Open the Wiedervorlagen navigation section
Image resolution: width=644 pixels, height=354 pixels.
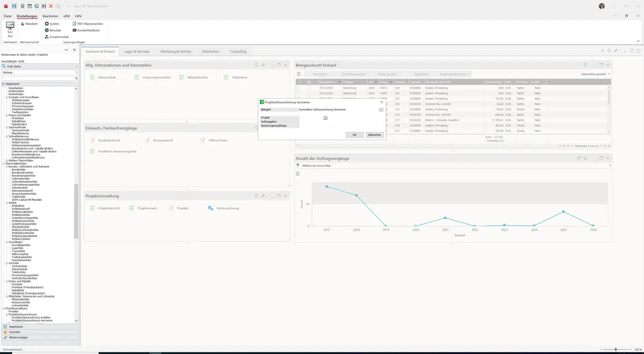[x=40, y=337]
